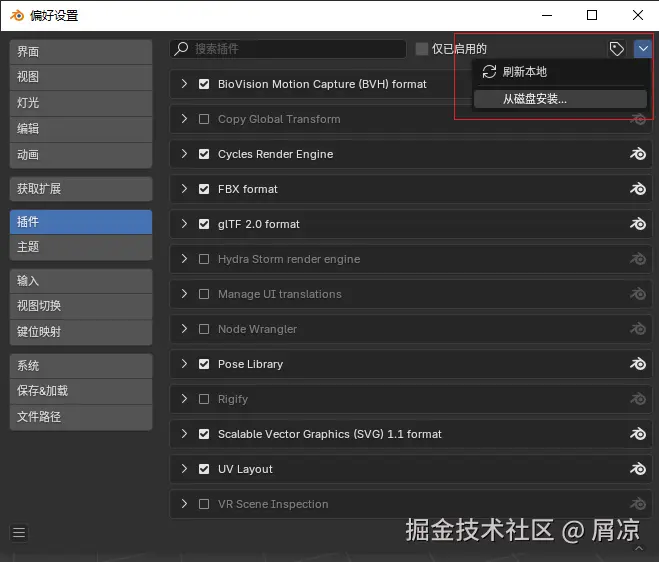Image resolution: width=659 pixels, height=562 pixels.
Task: Select 刷新本地 menu entry
Action: tap(560, 72)
